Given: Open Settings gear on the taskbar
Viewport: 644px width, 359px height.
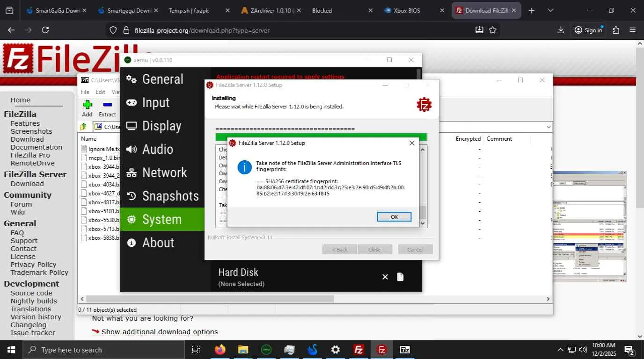Looking at the screenshot, I should click(x=336, y=350).
